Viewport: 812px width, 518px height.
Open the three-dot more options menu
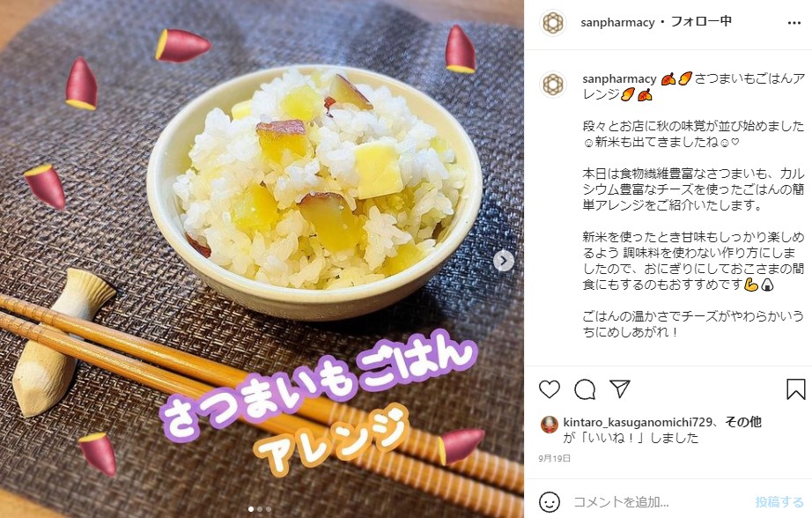click(794, 23)
